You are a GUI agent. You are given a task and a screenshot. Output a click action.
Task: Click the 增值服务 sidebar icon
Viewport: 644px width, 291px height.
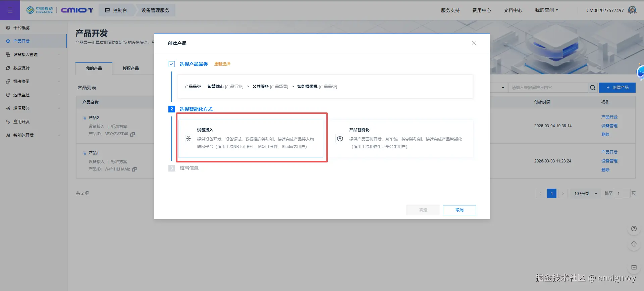(x=8, y=108)
